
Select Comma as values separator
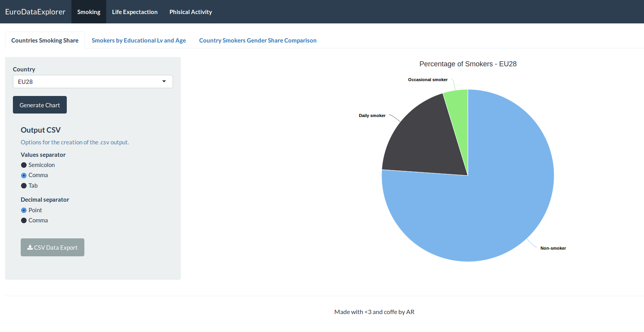point(24,176)
